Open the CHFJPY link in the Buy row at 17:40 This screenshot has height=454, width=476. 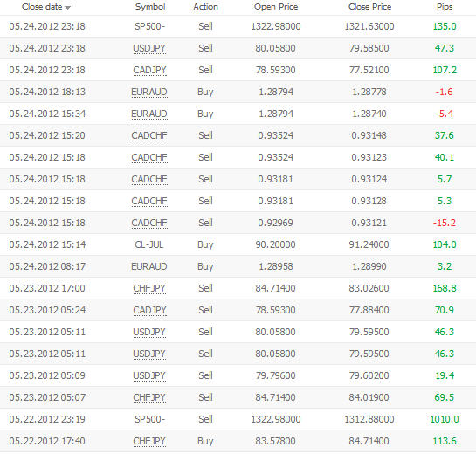(x=149, y=441)
